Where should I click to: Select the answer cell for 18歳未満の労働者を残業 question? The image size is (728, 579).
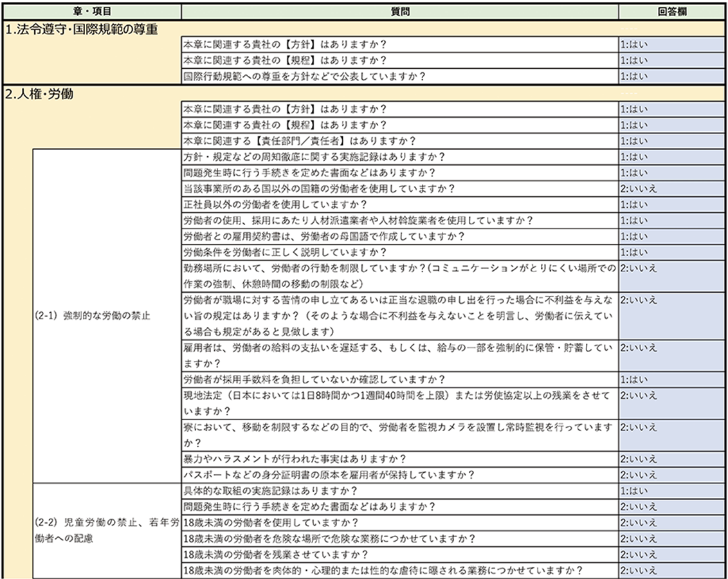(x=671, y=555)
